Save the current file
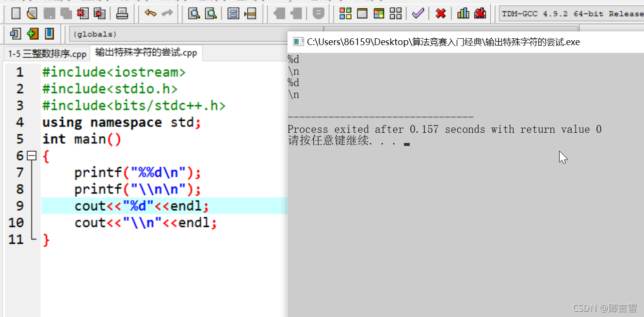 point(49,14)
